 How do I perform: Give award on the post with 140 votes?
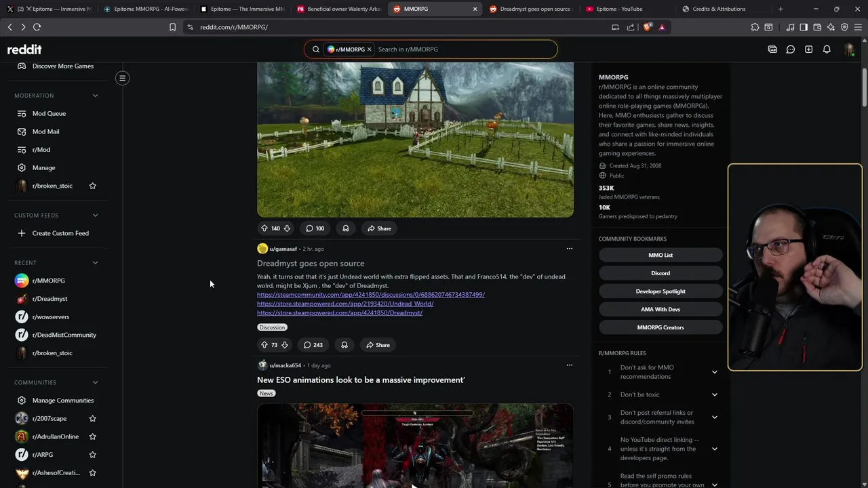(x=346, y=228)
